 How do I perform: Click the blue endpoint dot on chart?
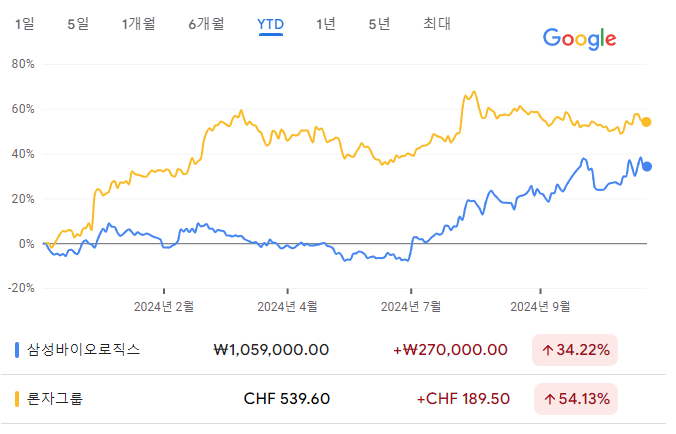click(x=647, y=166)
